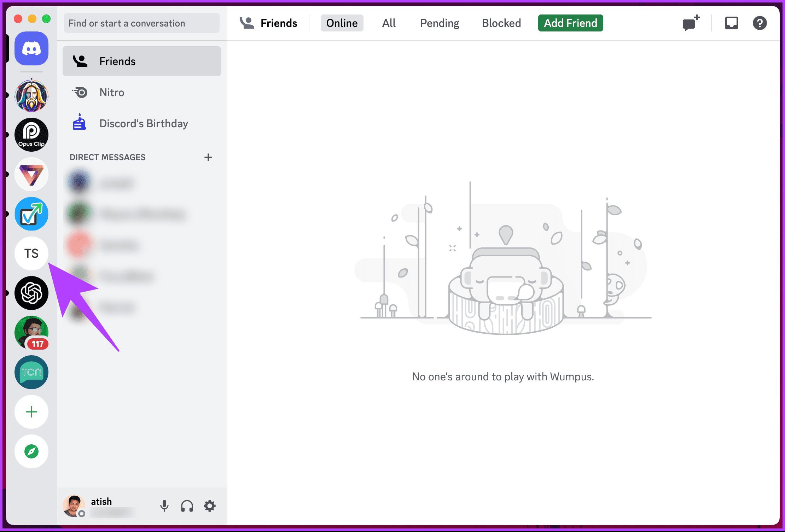Click Find or start a conversation field
Screen dimensions: 785x532
[x=142, y=23]
